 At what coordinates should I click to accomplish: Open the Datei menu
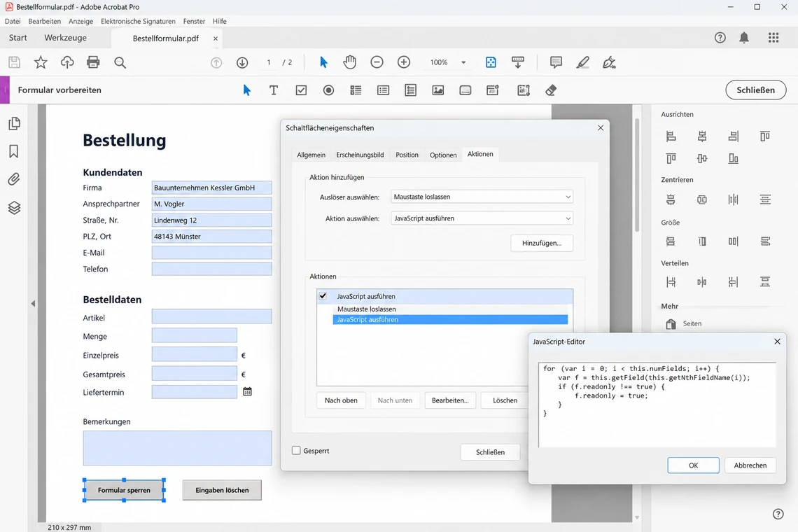(x=13, y=22)
